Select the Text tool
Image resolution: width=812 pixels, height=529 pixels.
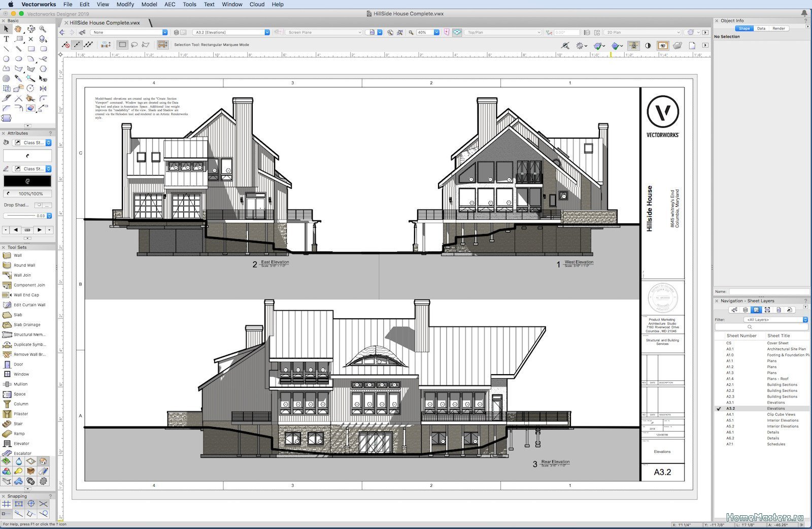[6, 39]
